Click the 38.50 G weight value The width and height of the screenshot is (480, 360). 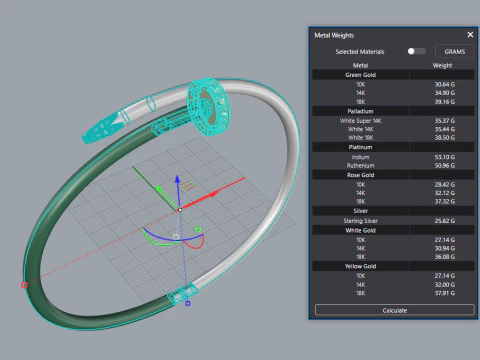(445, 137)
